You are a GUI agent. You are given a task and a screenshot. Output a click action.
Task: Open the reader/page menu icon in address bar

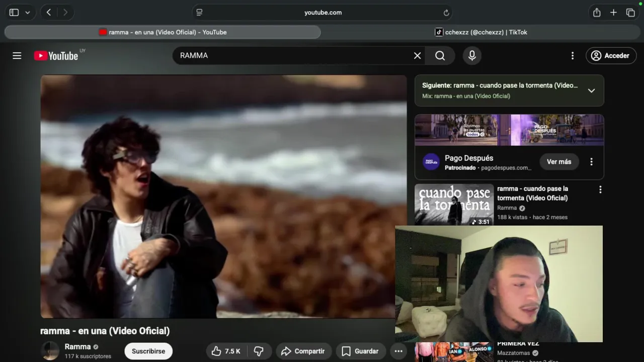(x=199, y=13)
